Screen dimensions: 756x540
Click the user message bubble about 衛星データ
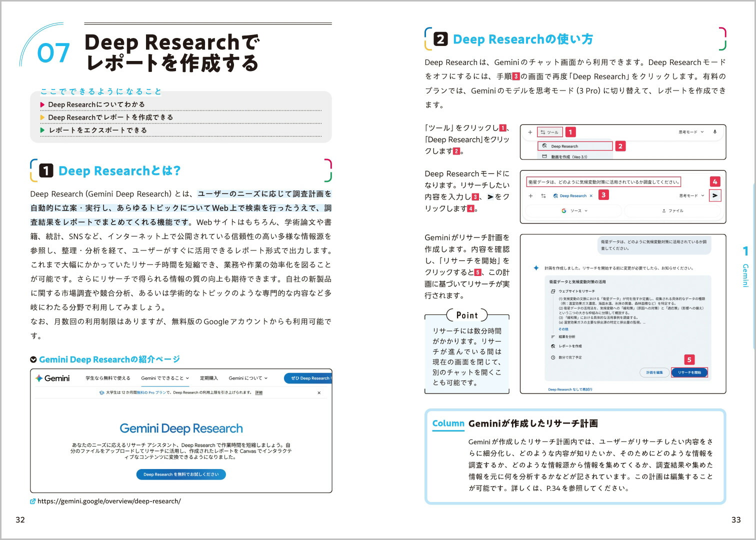tap(654, 244)
